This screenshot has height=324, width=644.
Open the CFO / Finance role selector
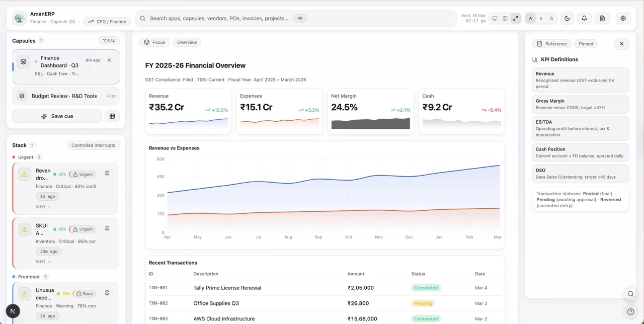pos(107,22)
